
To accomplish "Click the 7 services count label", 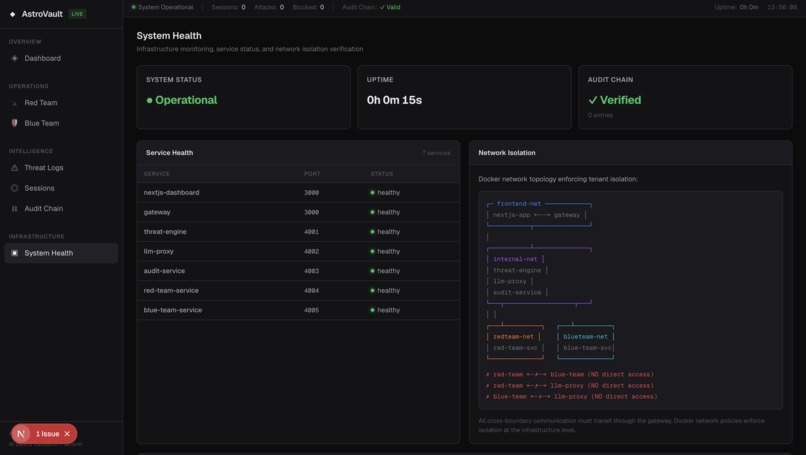I will coord(436,153).
